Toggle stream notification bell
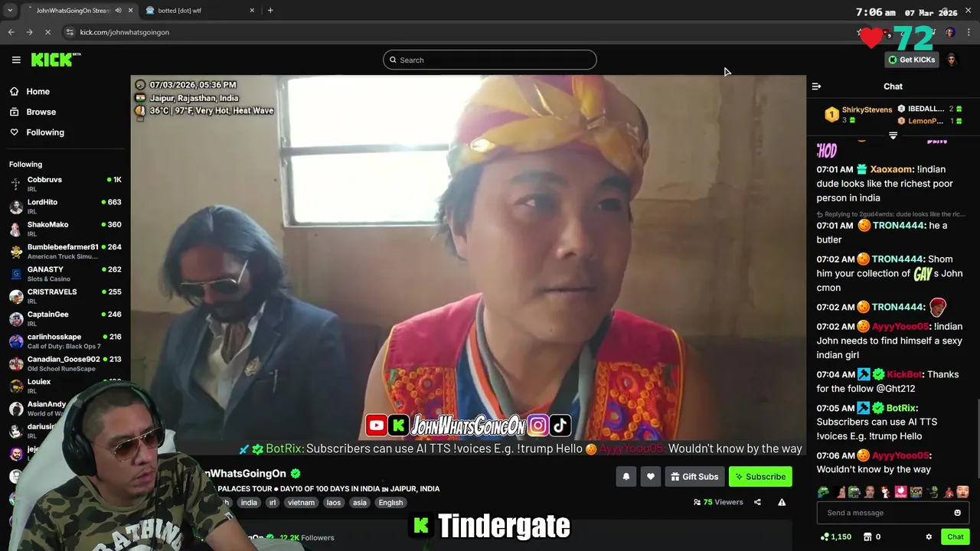The height and width of the screenshot is (551, 980). pos(626,476)
